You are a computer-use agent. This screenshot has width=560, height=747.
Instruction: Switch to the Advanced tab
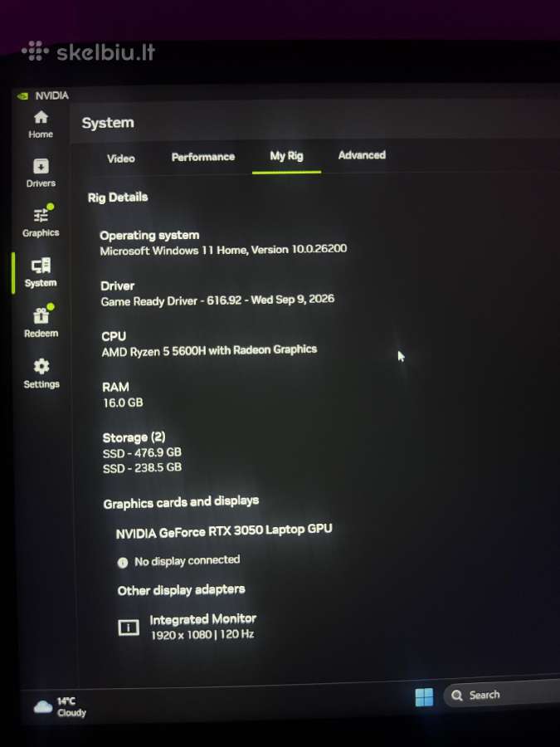pos(362,155)
